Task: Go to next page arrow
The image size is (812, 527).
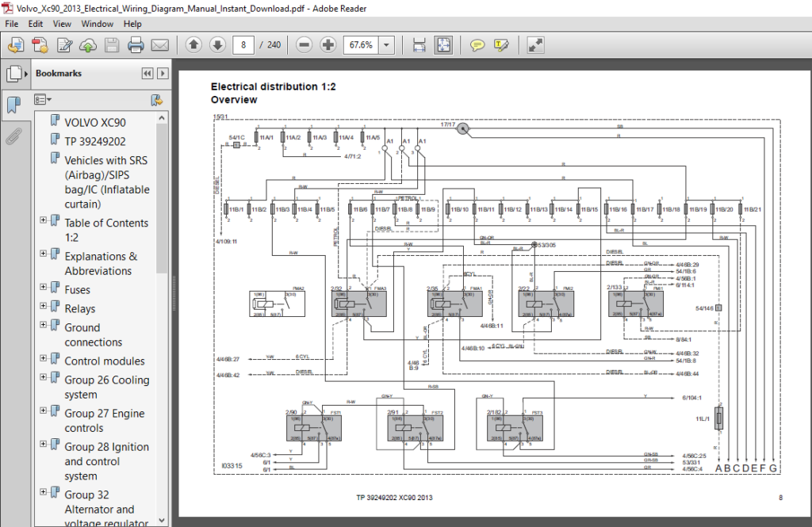Action: (217, 45)
